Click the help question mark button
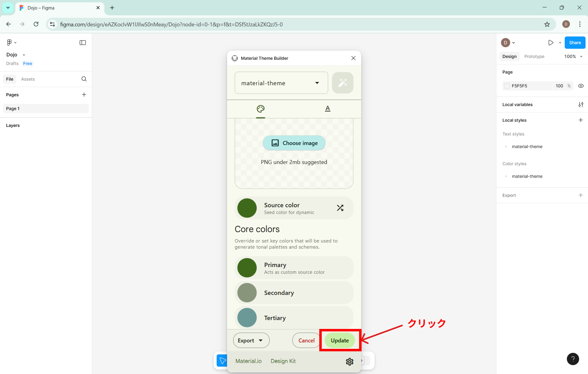Screen dimensions: 588x374 pyautogui.click(x=573, y=359)
